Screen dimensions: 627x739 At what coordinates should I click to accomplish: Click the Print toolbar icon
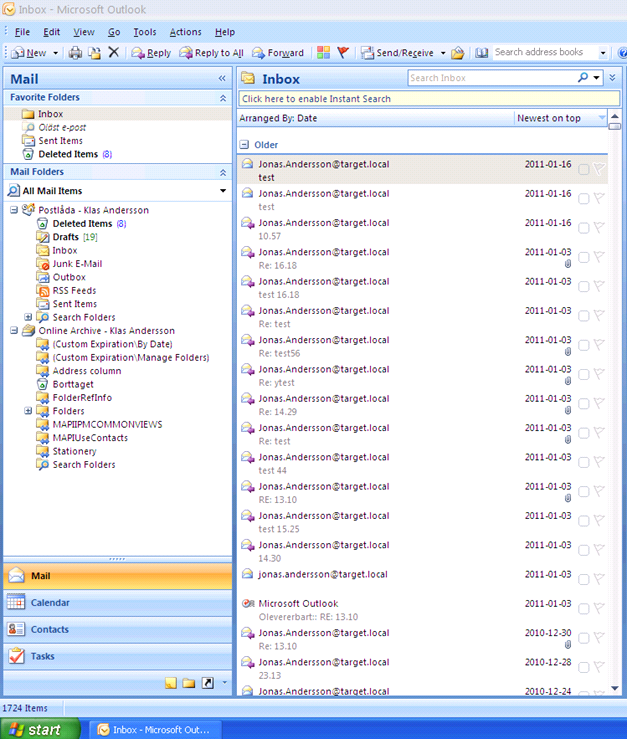[75, 53]
